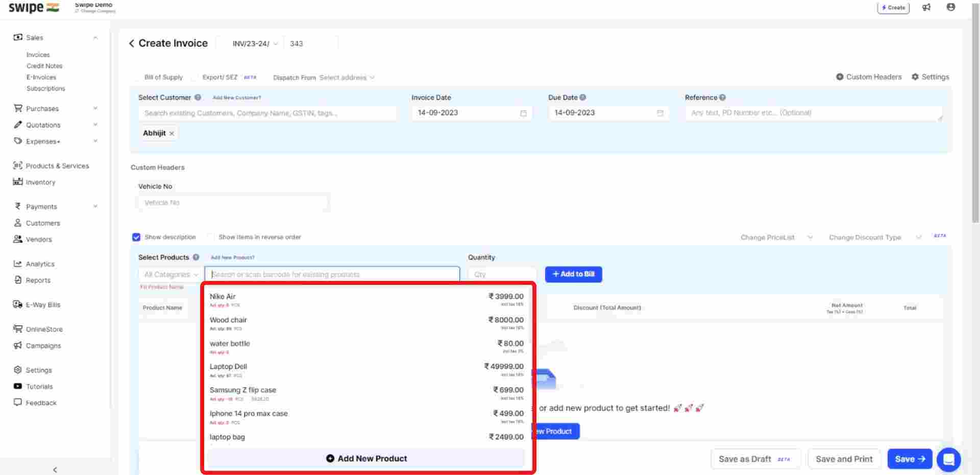980x475 pixels.
Task: Open Reports in sidebar
Action: 32,280
